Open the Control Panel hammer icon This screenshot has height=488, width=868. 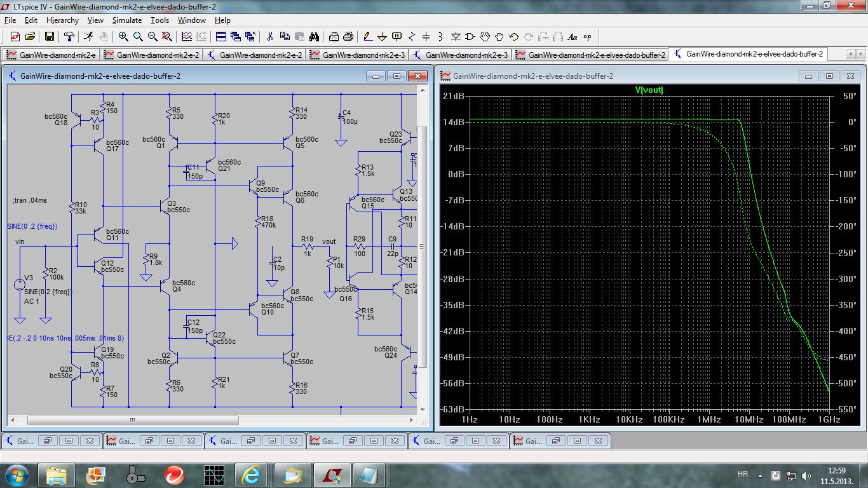point(69,36)
